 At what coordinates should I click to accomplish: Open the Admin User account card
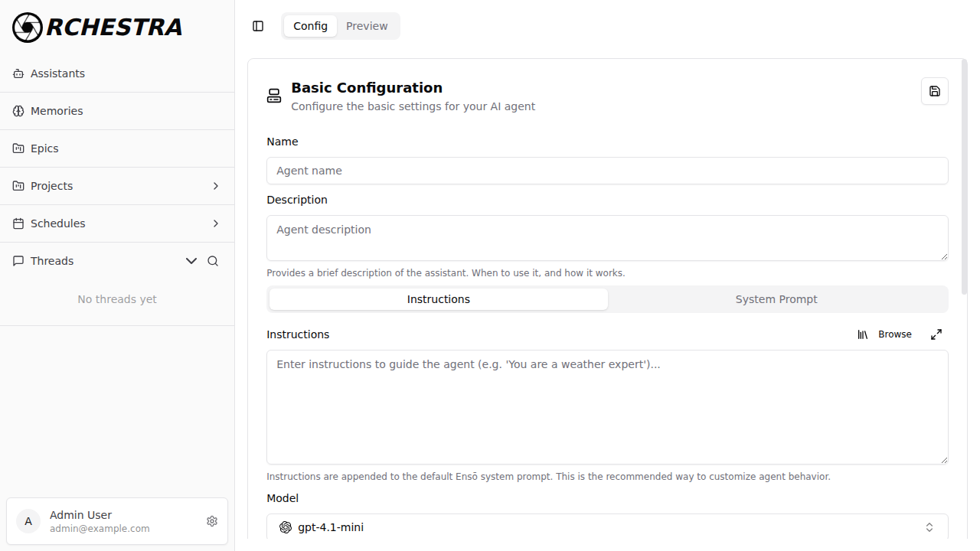pyautogui.click(x=117, y=521)
